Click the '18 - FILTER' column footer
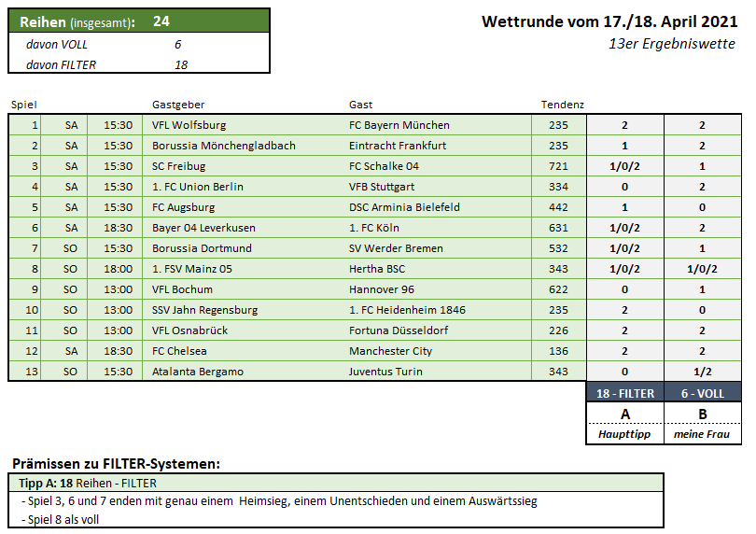This screenshot has width=756, height=534. tap(625, 393)
